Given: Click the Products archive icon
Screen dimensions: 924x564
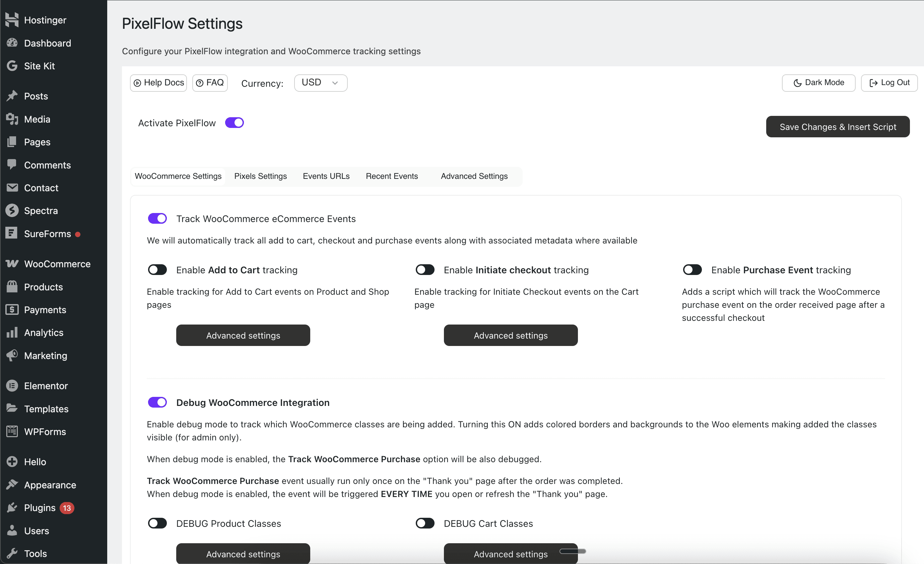Looking at the screenshot, I should (x=12, y=287).
